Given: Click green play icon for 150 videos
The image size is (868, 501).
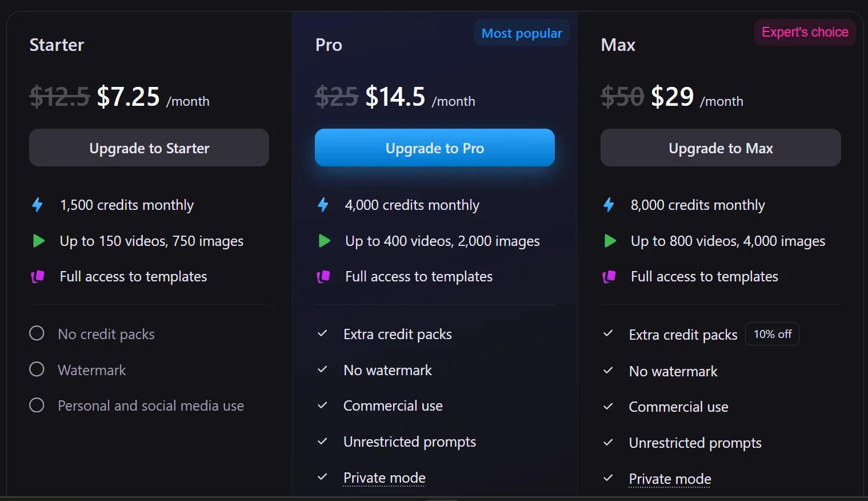Looking at the screenshot, I should [38, 241].
